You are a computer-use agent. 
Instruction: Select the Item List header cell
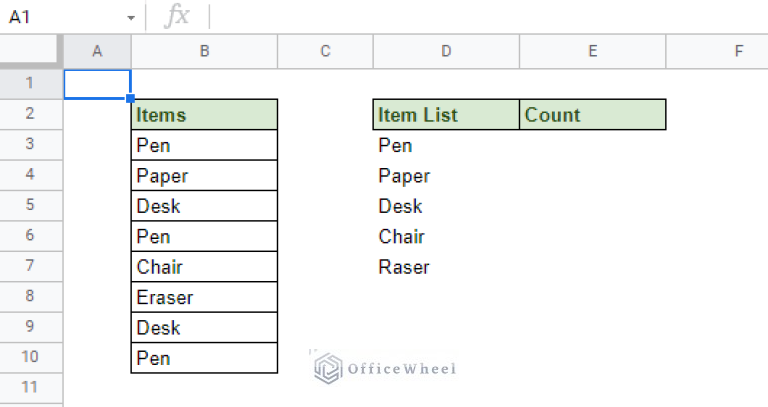point(446,115)
